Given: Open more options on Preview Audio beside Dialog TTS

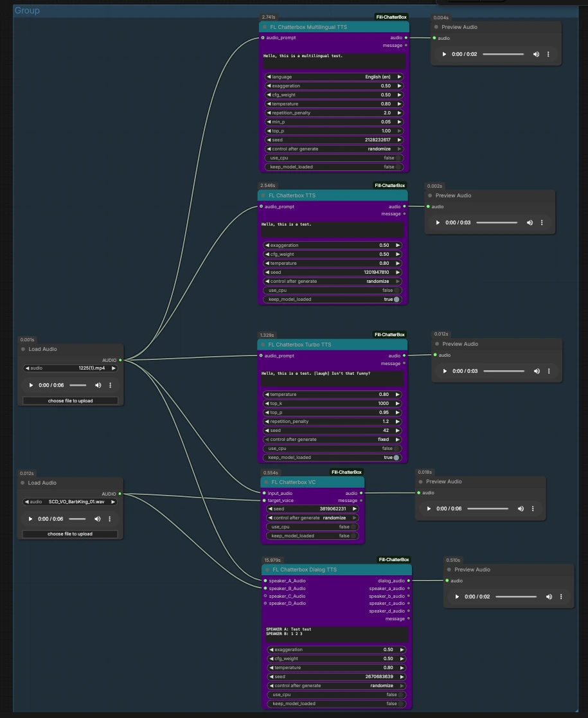Looking at the screenshot, I should point(561,597).
